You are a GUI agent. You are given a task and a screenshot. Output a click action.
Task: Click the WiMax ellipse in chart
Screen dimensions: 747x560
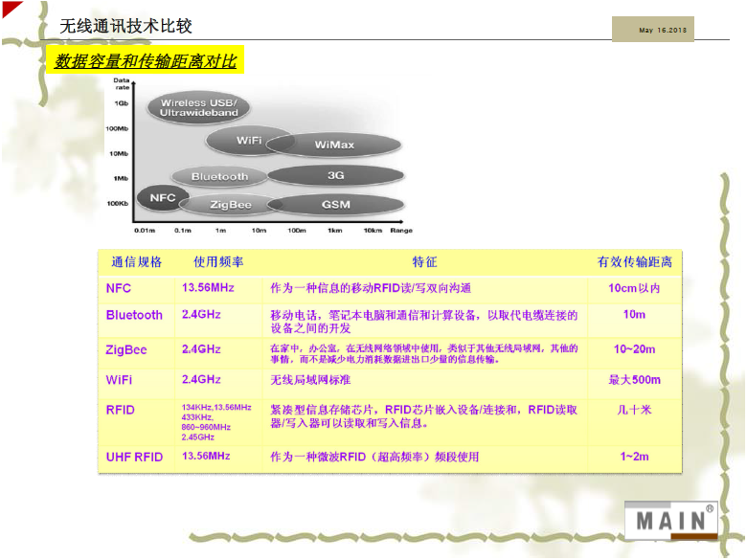pyautogui.click(x=334, y=145)
